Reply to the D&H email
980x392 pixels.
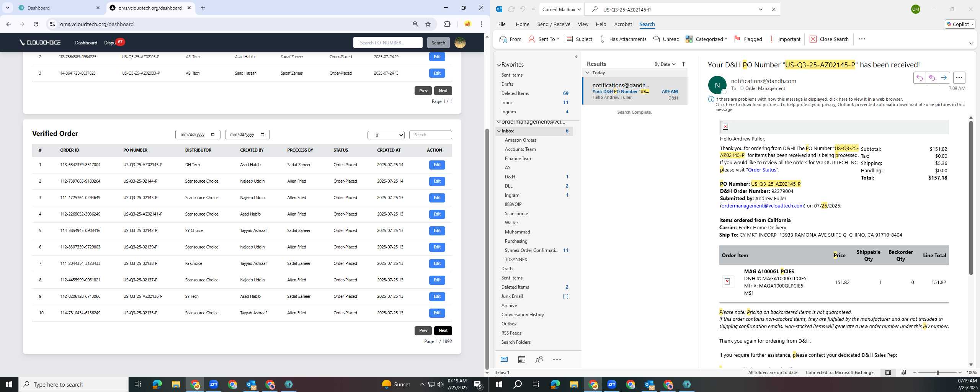click(919, 78)
